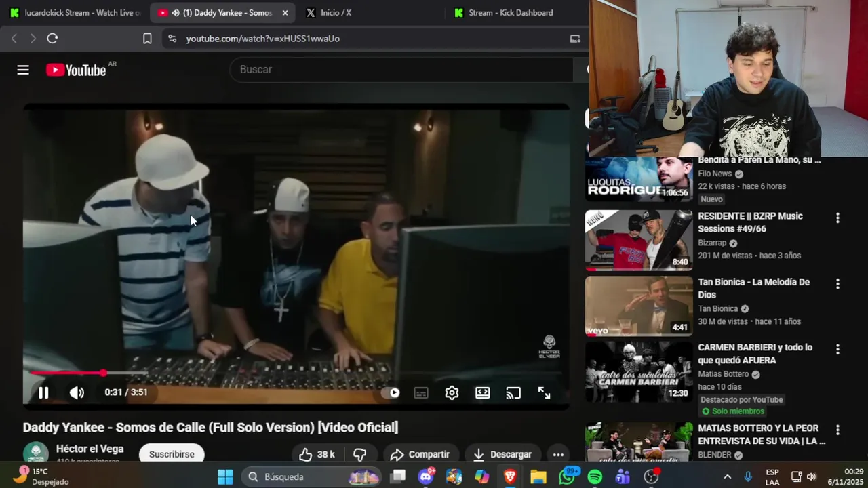Open options for Tan Bionica La Melodía video
This screenshot has width=868, height=488.
coord(837,284)
